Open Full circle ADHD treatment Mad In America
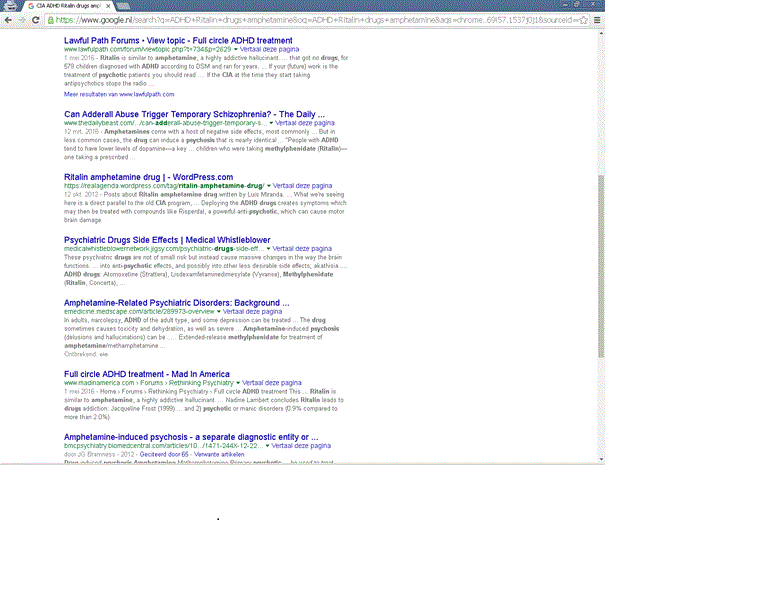Image resolution: width=768 pixels, height=614 pixels. click(x=146, y=374)
